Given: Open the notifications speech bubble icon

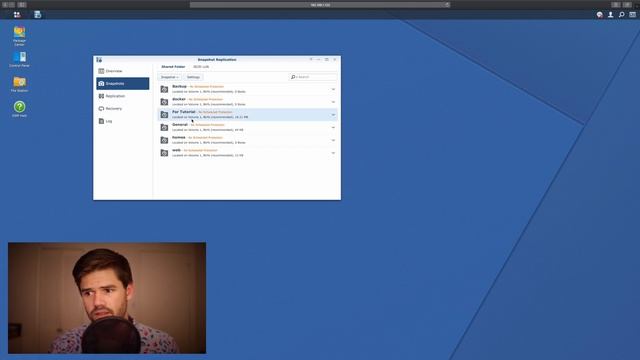Looking at the screenshot, I should coord(600,15).
